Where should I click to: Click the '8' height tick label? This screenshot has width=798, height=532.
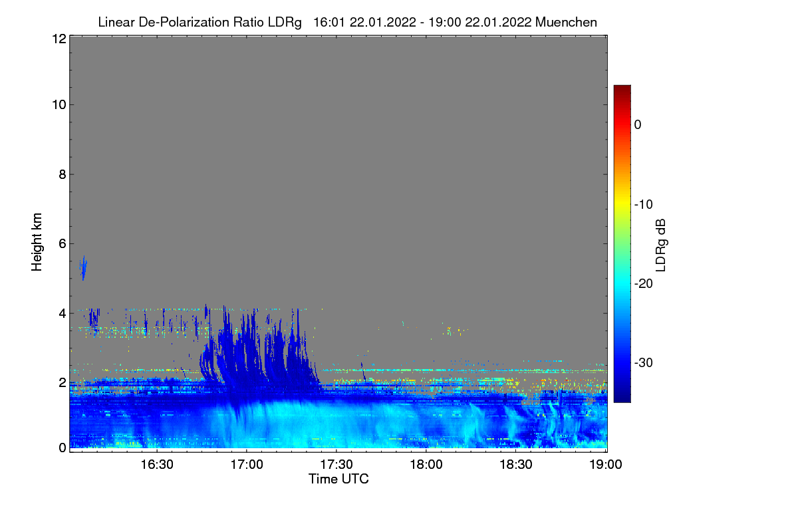pos(61,175)
